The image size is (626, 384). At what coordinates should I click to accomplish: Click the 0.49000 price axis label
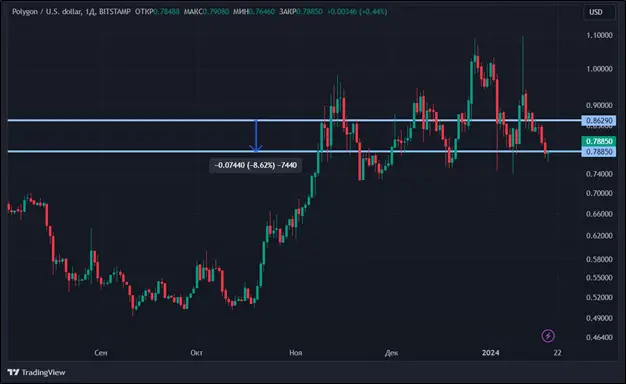[x=599, y=318]
